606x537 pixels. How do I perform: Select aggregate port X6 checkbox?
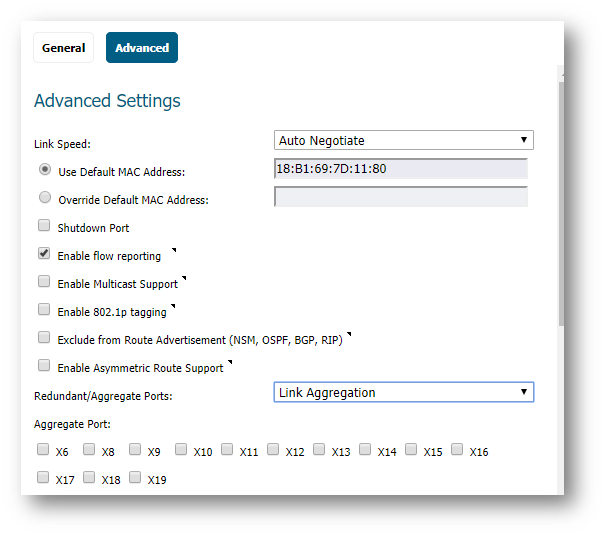click(x=43, y=449)
